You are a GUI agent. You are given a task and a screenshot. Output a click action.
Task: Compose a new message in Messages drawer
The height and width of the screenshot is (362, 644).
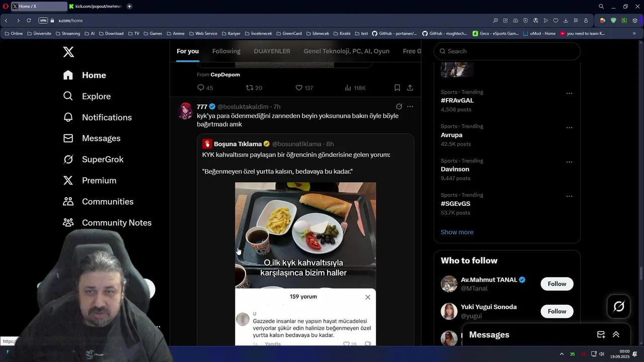[x=601, y=334]
